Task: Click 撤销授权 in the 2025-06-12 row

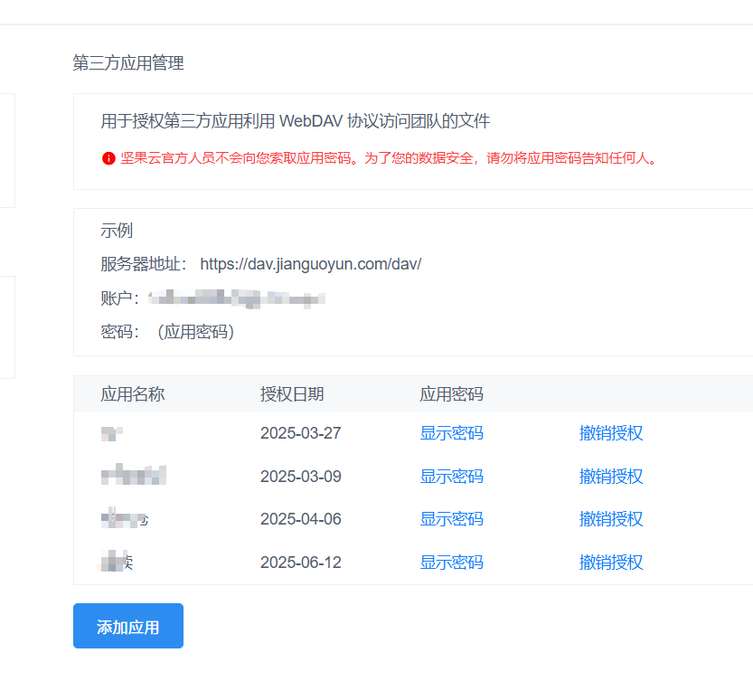Action: click(x=611, y=563)
